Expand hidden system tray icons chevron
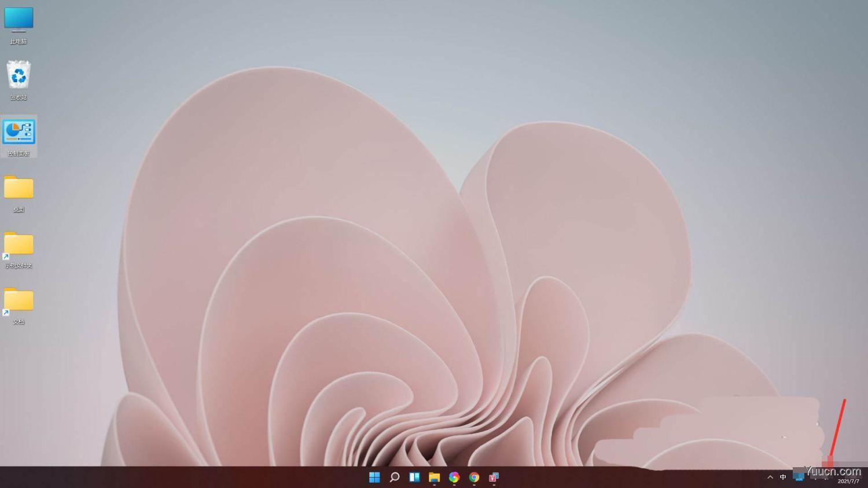 [x=770, y=477]
